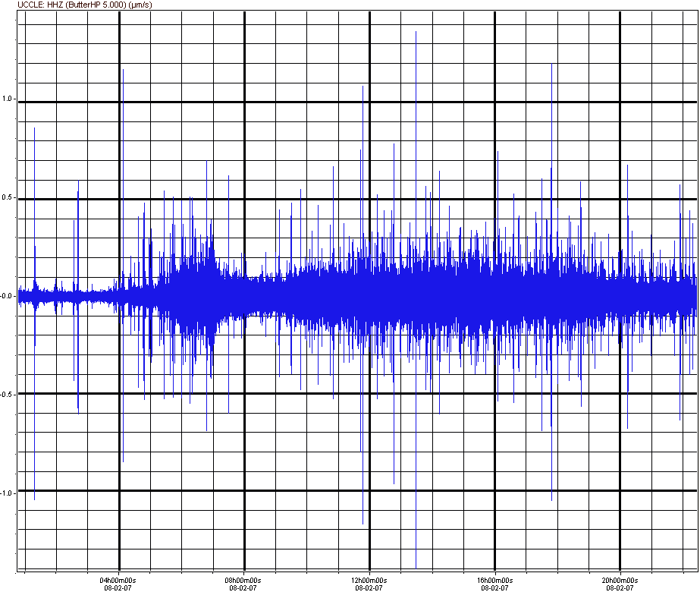Select the 20h00m00s time axis label

[620, 580]
